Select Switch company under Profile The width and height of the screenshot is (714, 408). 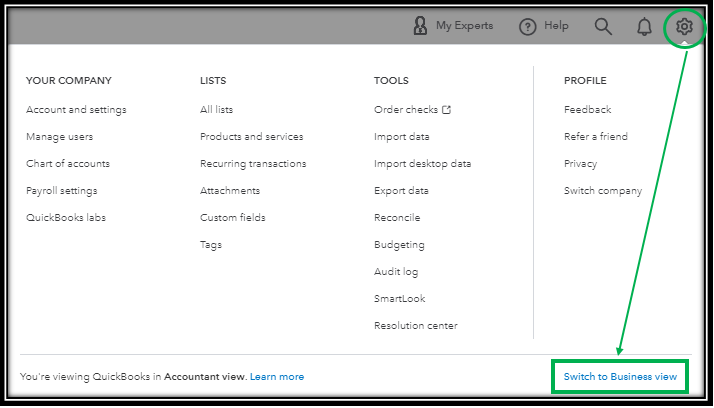click(603, 191)
